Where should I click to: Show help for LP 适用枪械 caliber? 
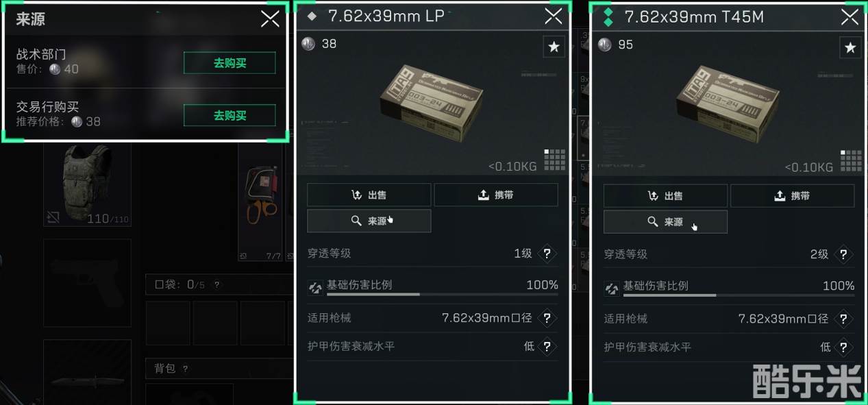(547, 318)
